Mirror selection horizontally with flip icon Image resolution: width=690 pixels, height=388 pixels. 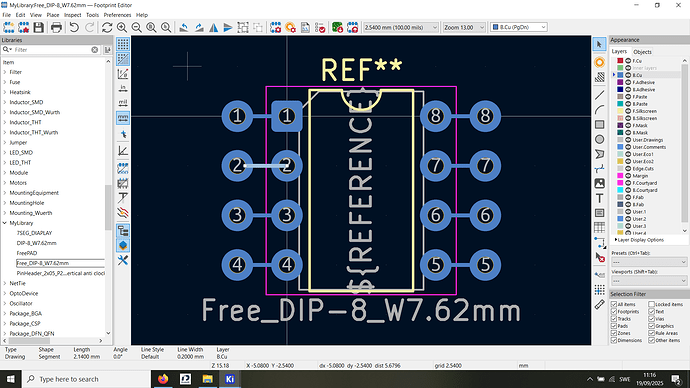click(213, 27)
